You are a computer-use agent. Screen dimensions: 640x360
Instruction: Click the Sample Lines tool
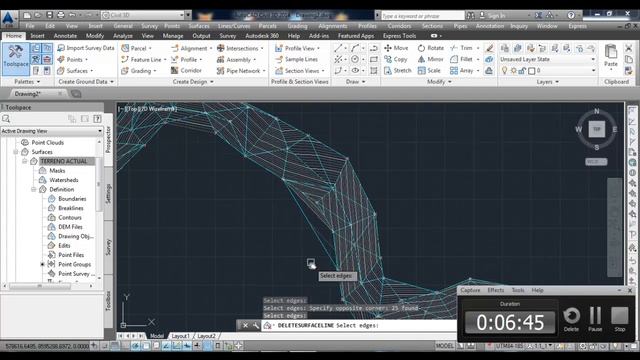click(296, 60)
